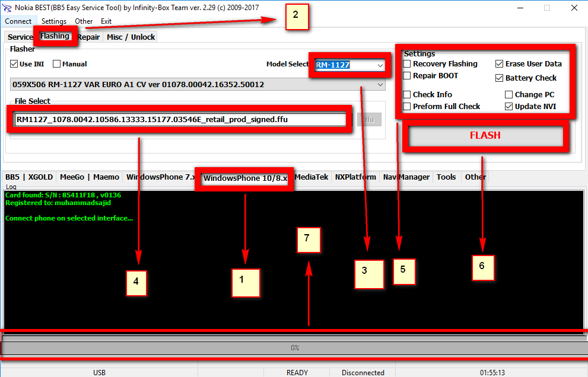Screen dimensions: 588x377
Task: Click the .ffu file path input field
Action: click(180, 120)
